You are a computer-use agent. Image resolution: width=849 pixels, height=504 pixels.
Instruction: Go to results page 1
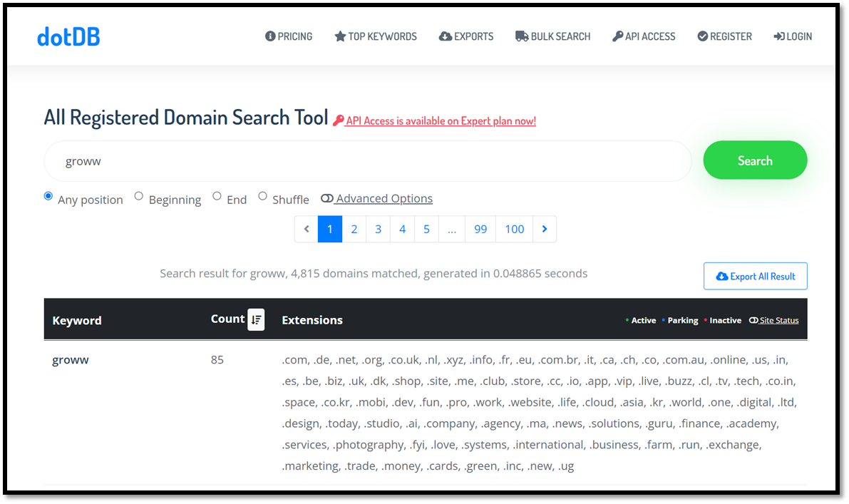(x=330, y=229)
